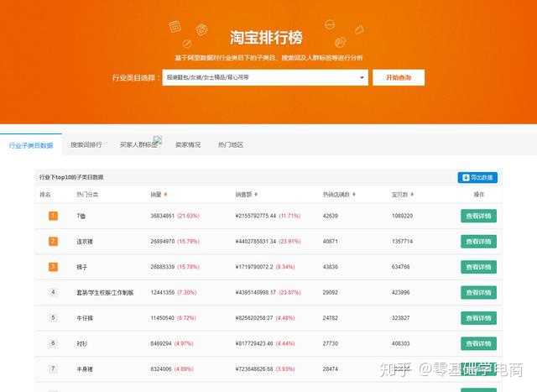This screenshot has height=392, width=537.
Task: Select the 套装/学生校服/工作制服 category name
Action: (105, 293)
